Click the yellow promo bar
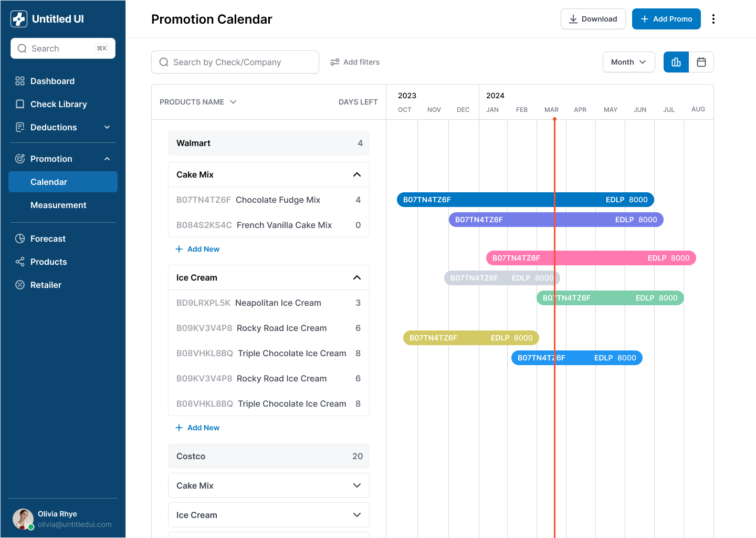The image size is (756, 538). tap(471, 338)
